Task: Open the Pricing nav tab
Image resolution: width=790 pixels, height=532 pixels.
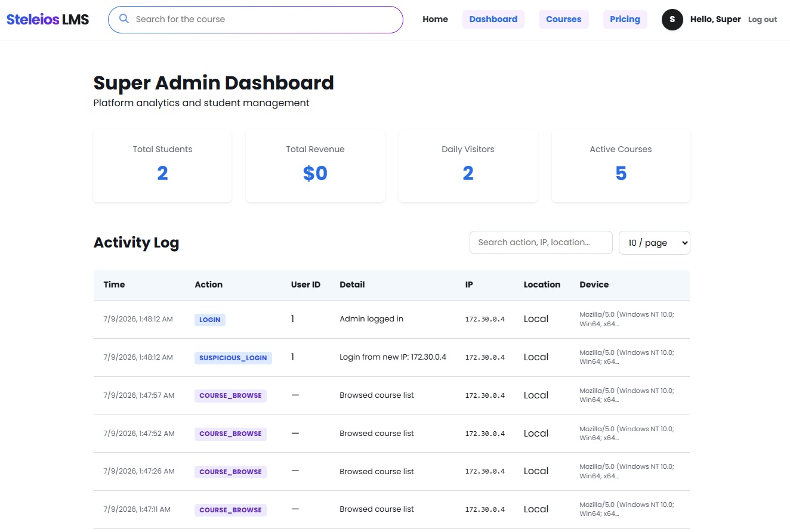Action: pos(625,19)
